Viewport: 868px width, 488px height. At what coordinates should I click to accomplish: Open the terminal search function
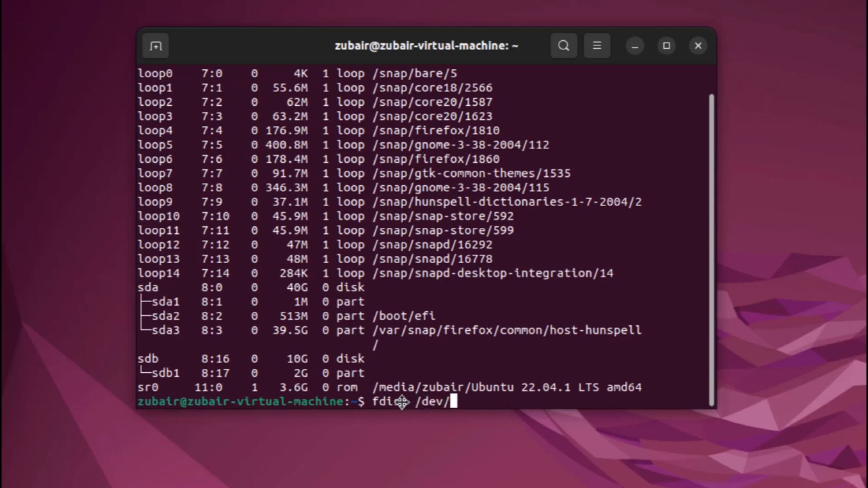(x=563, y=46)
